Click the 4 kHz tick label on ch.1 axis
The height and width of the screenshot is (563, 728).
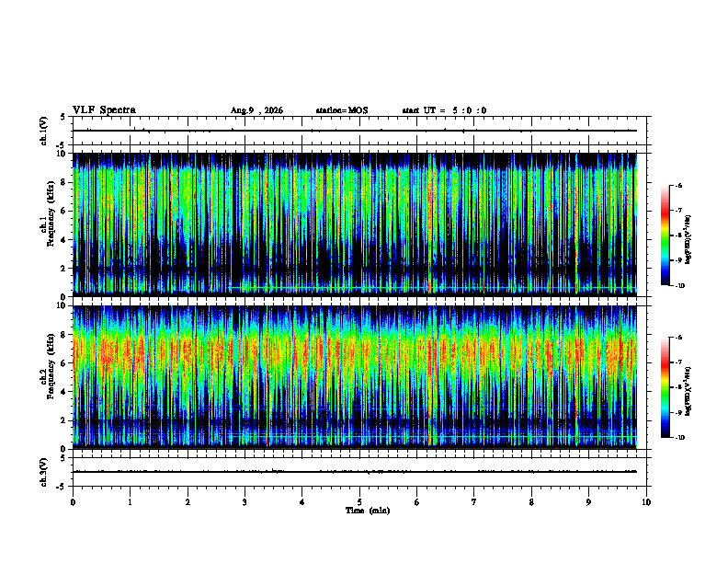click(x=63, y=240)
